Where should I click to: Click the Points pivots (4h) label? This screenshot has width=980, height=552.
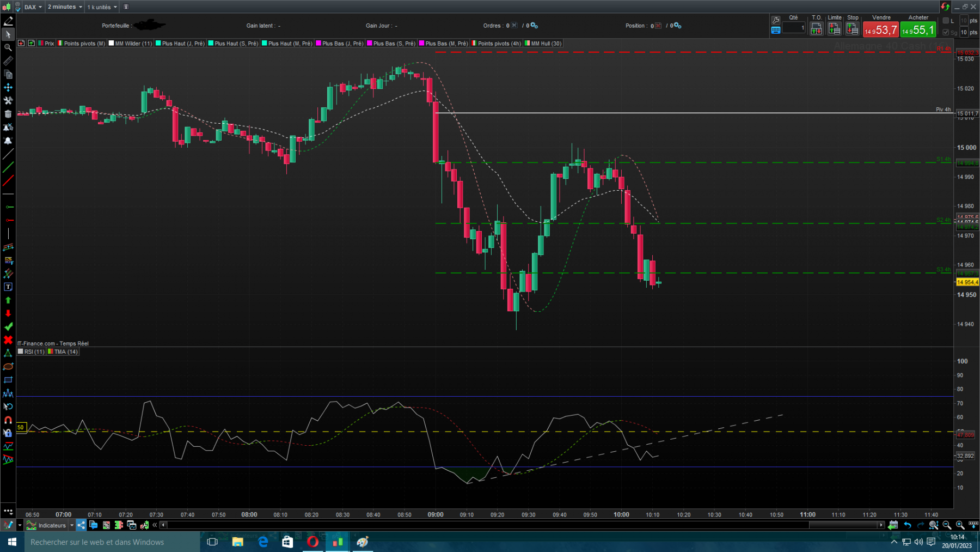click(497, 44)
